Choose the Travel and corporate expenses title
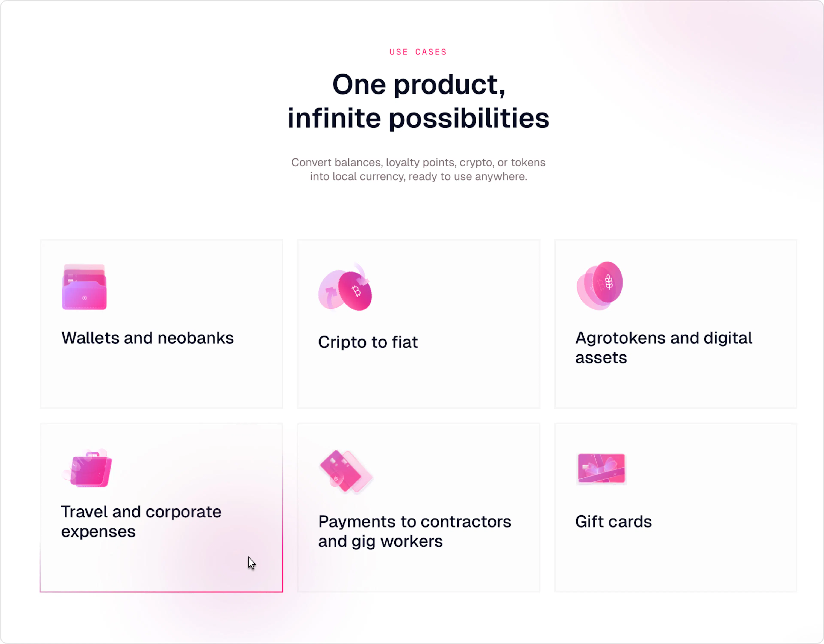This screenshot has width=824, height=644. coord(141,522)
